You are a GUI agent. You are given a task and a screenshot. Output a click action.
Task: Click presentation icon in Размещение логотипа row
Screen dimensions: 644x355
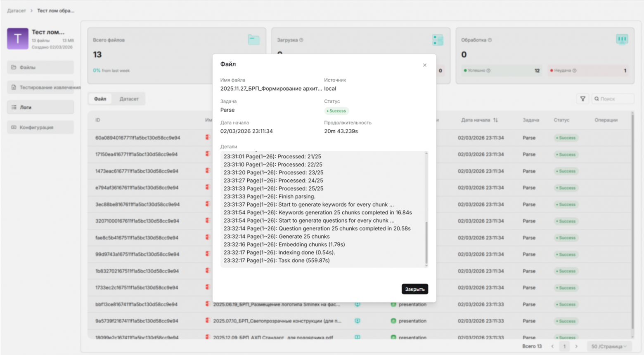[393, 304]
